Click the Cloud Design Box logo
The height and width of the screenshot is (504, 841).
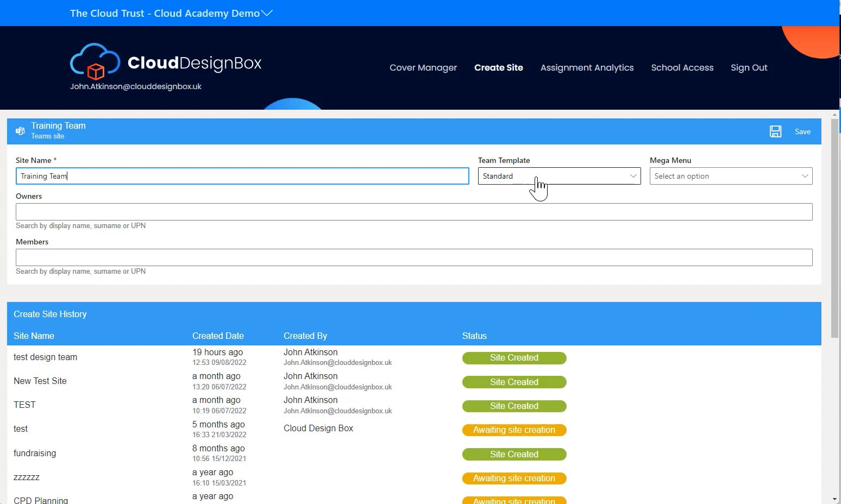click(x=166, y=61)
